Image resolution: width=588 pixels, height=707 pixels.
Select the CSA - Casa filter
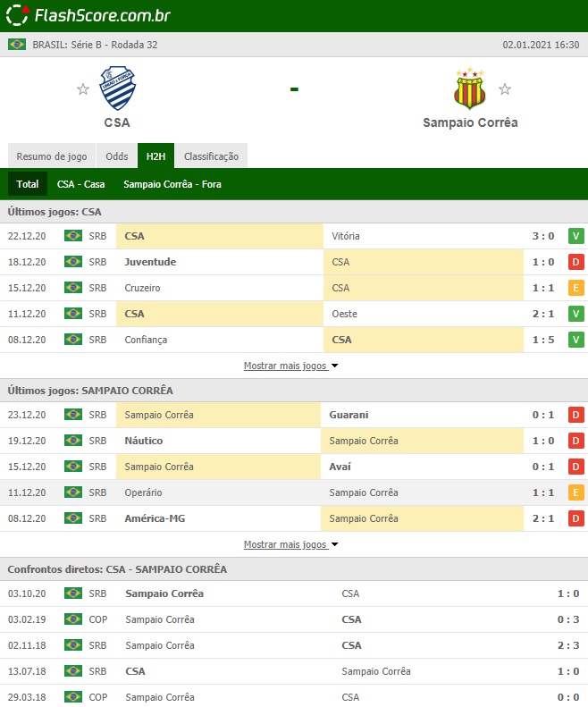(80, 184)
